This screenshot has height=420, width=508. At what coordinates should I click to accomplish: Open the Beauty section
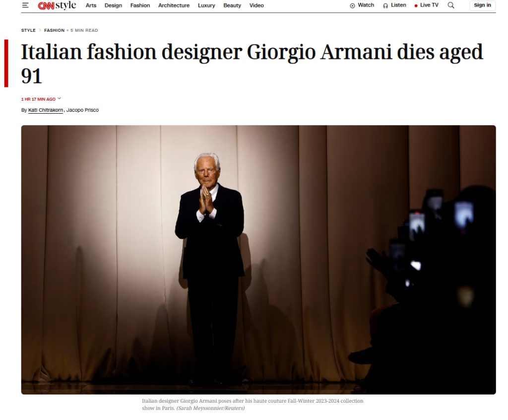tap(232, 5)
